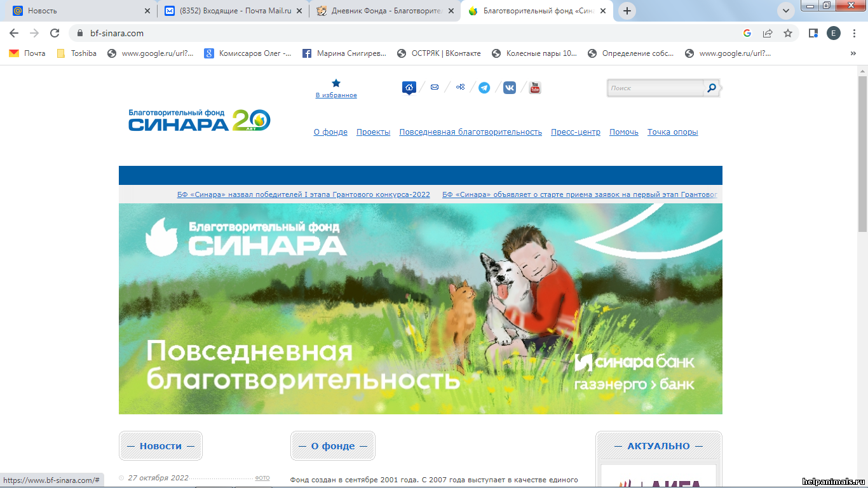Expand the bookmarks overflow chevron
The height and width of the screenshot is (488, 868).
(x=853, y=53)
